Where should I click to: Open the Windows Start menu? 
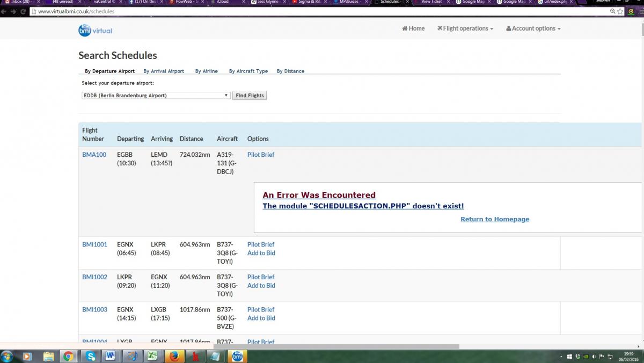point(7,356)
